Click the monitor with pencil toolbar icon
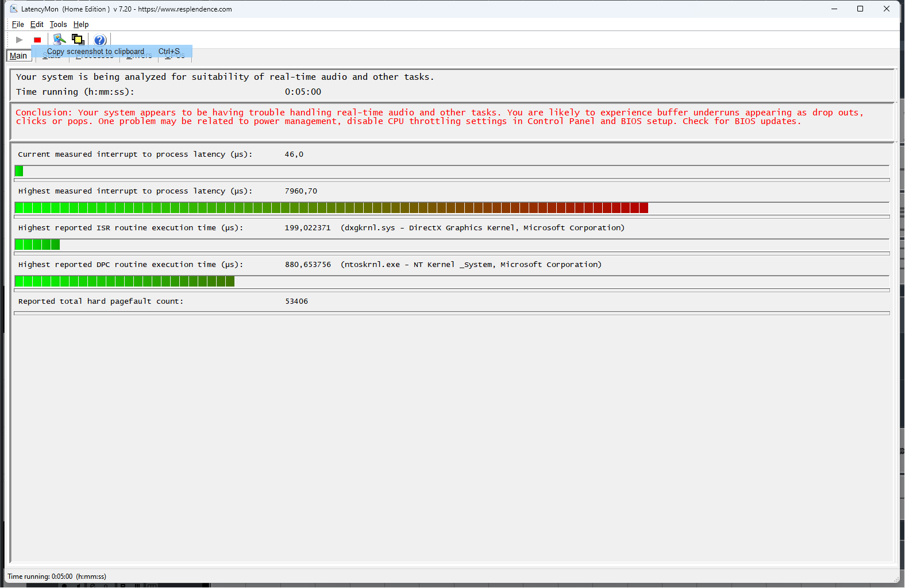 click(59, 40)
